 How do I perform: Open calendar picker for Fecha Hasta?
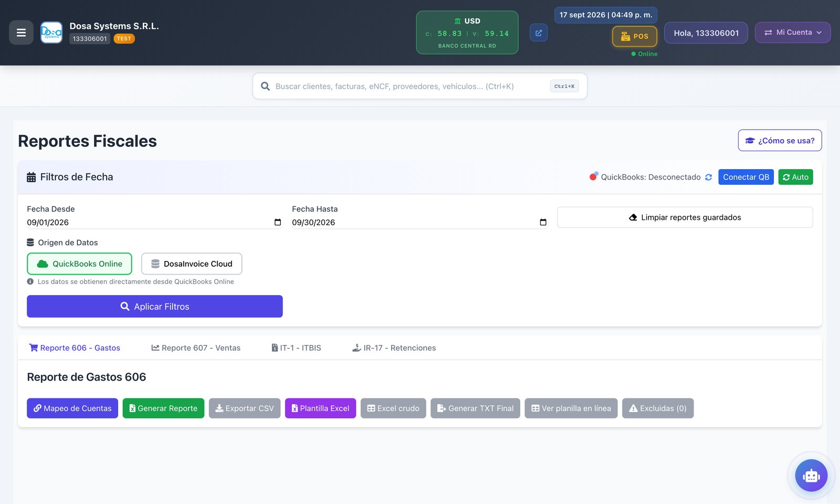[543, 223]
